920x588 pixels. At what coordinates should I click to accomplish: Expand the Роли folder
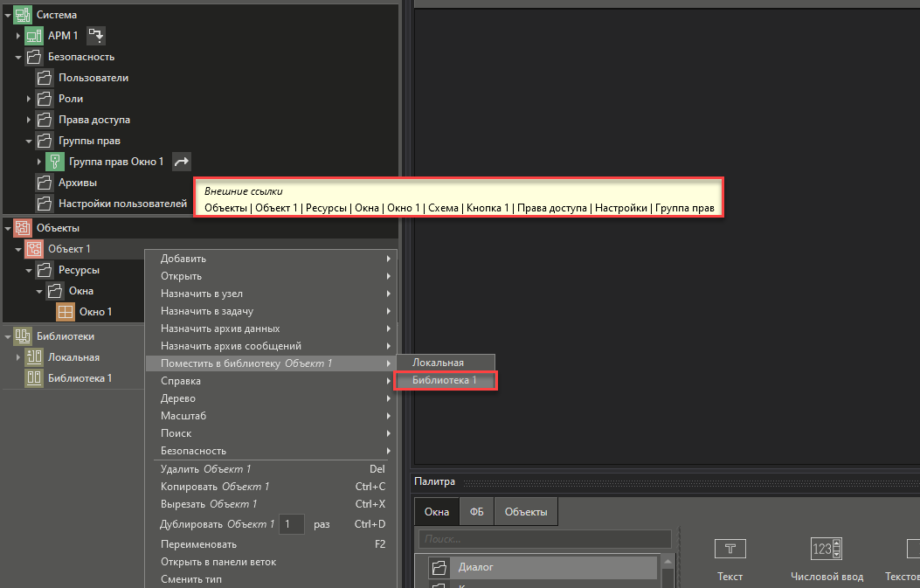coord(29,99)
